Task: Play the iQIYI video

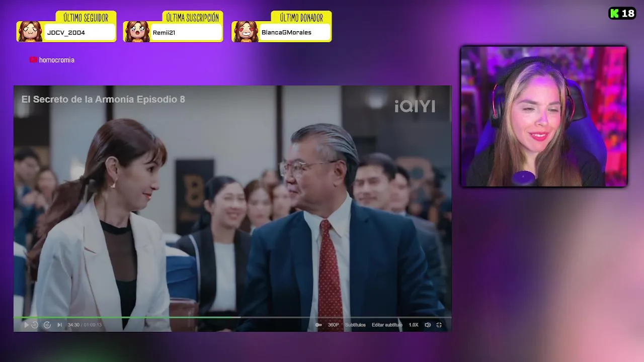Action: (26, 325)
